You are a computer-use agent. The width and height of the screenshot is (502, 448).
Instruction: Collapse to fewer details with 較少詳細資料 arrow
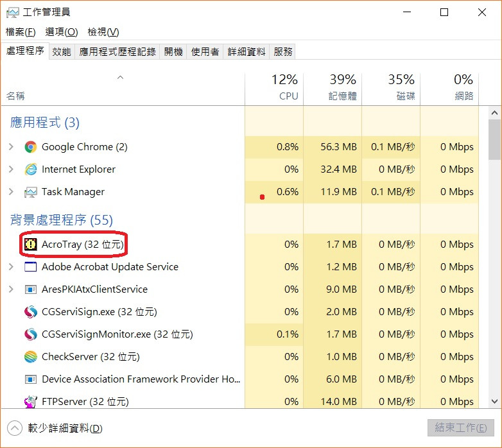pos(14,428)
